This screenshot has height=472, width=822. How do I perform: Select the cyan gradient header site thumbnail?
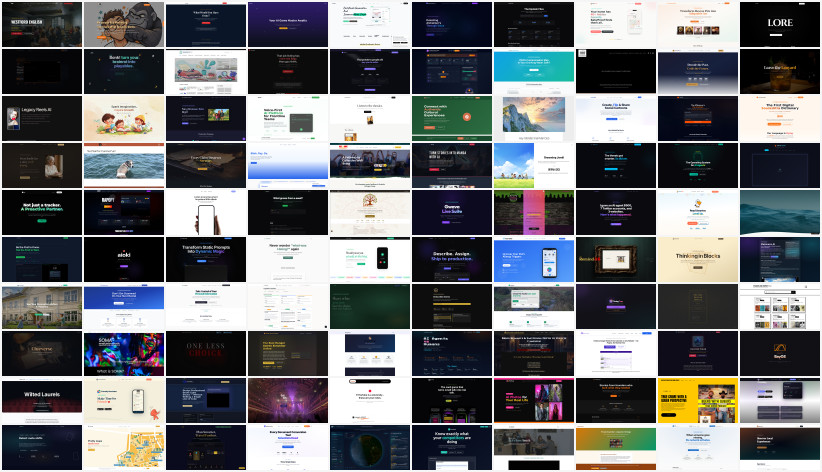[534, 71]
